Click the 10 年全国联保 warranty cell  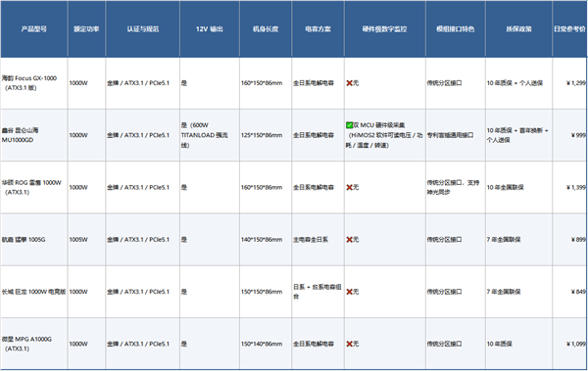tap(519, 187)
